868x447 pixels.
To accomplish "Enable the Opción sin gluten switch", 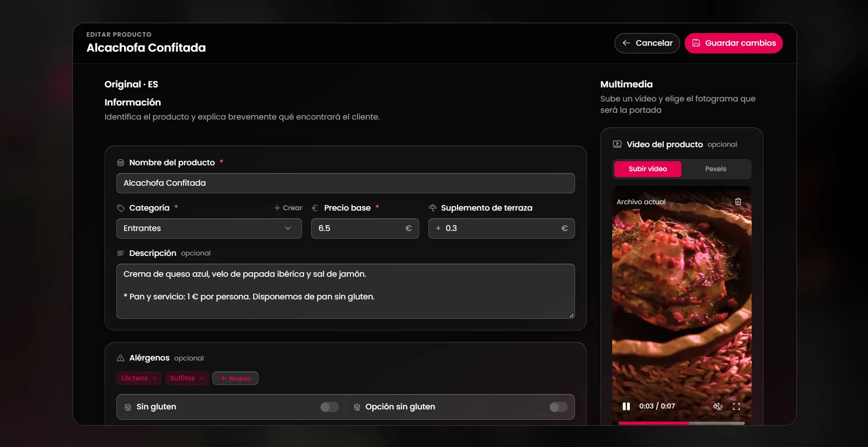I will 558,407.
